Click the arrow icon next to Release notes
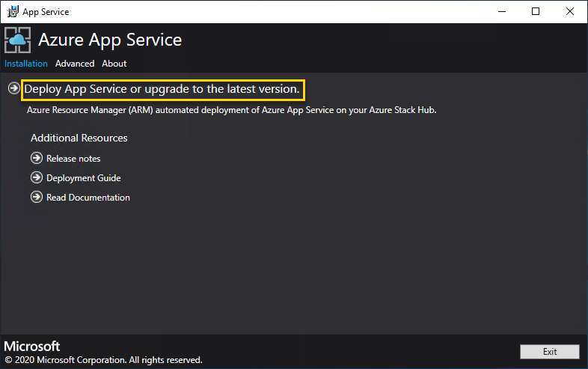The width and height of the screenshot is (588, 369). [37, 158]
